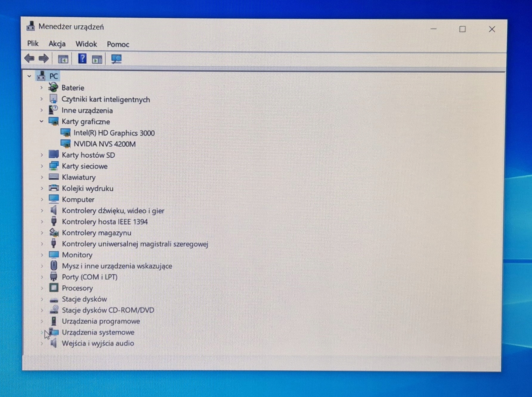
Task: Select the Urządzenia systemowe label
Action: 98,332
